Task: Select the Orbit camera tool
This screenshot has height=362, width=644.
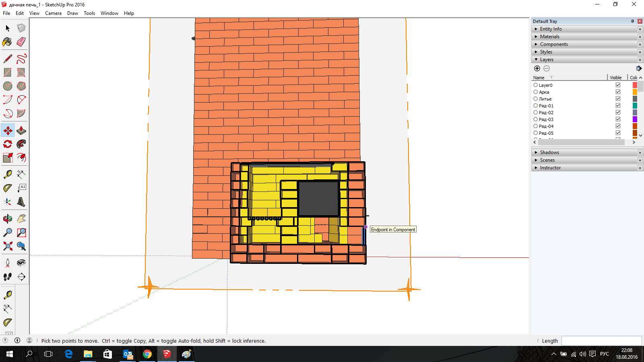Action: pyautogui.click(x=7, y=219)
